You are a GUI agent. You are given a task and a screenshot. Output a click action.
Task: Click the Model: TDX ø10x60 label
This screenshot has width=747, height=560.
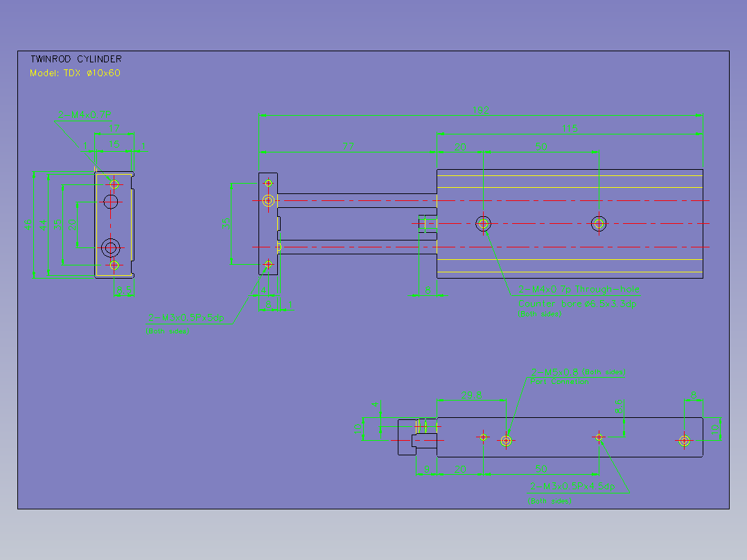coord(75,73)
